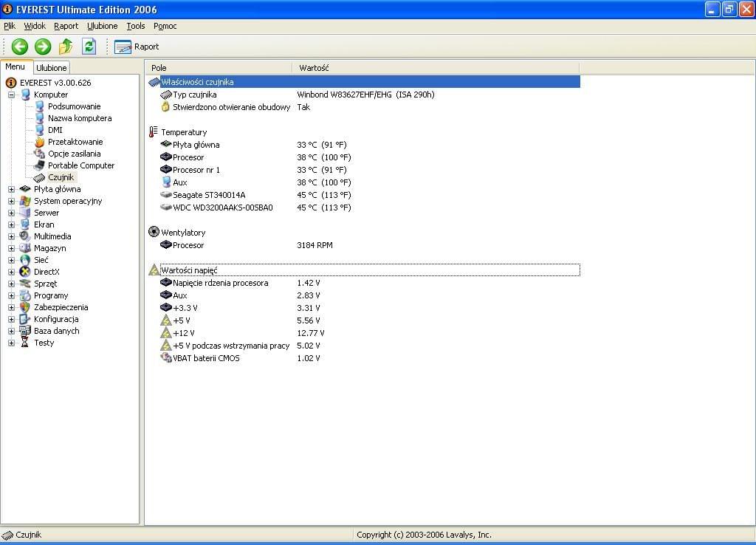Click the DirectX icon in tree
The image size is (756, 545).
point(25,272)
